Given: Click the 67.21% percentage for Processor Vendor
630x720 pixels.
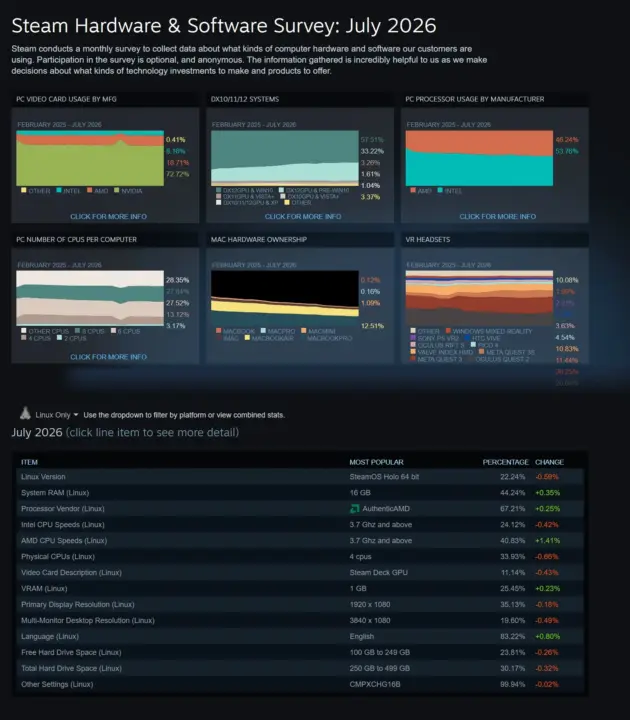Looking at the screenshot, I should [512, 509].
